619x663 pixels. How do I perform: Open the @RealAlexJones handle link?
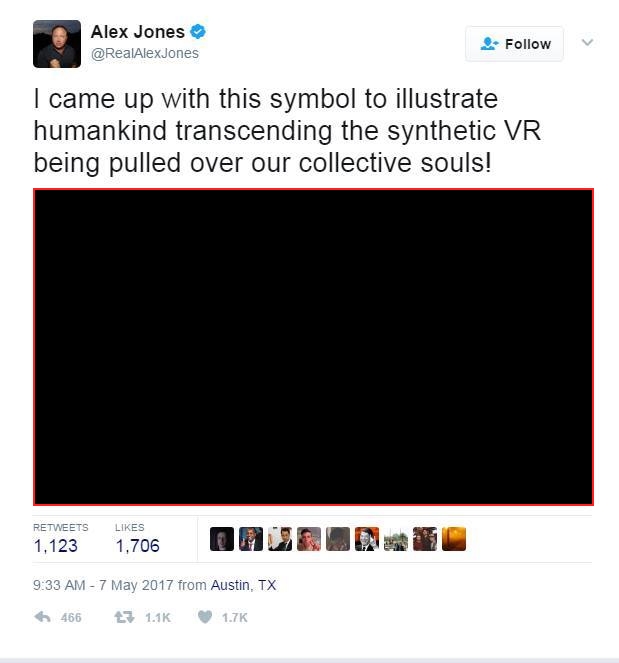[145, 53]
